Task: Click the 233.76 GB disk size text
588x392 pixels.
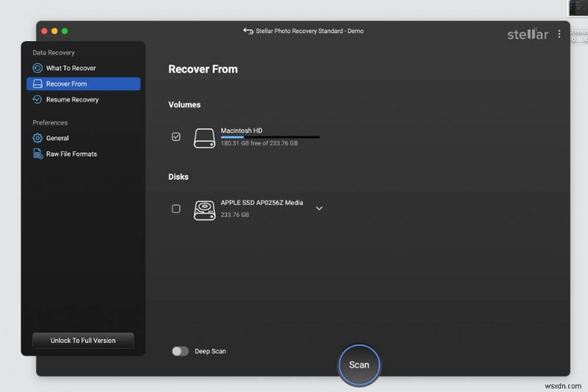Action: (234, 215)
